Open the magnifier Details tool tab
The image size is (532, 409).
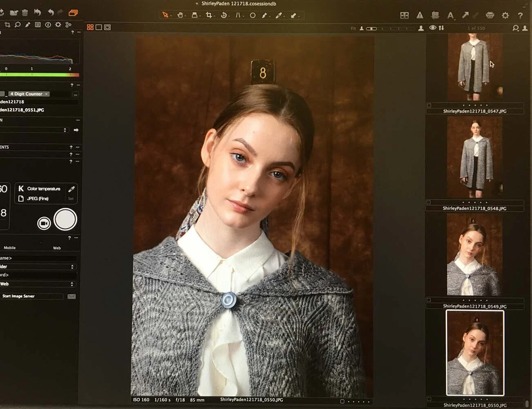tap(18, 25)
